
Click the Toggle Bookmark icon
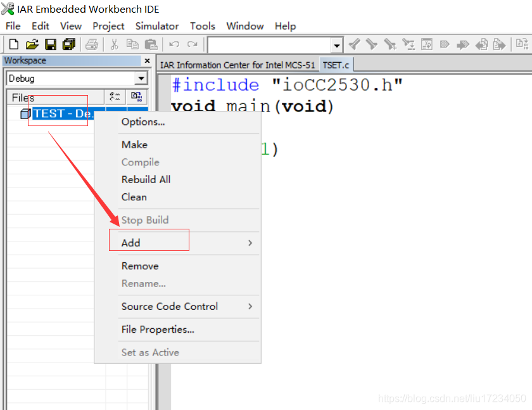pyautogui.click(x=445, y=44)
